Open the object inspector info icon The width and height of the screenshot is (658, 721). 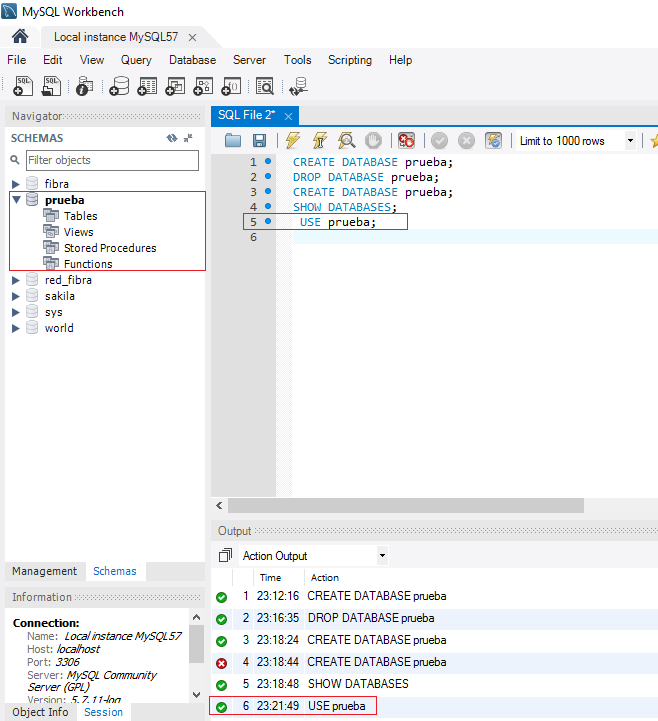click(84, 86)
